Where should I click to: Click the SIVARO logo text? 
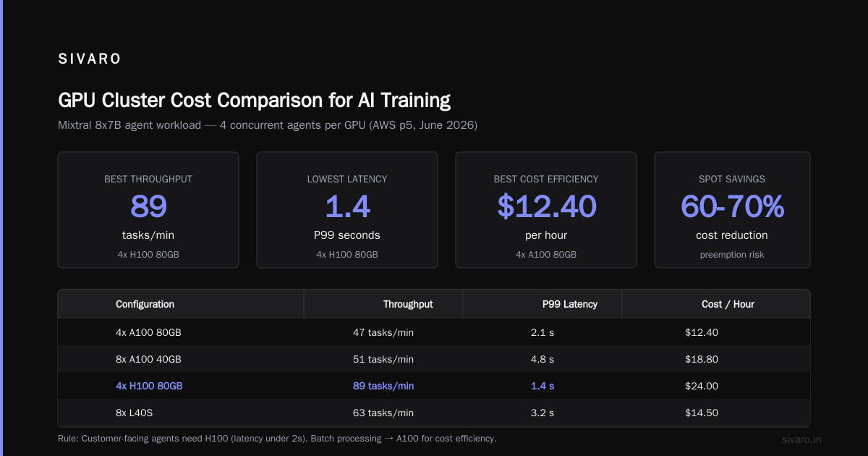pos(90,59)
